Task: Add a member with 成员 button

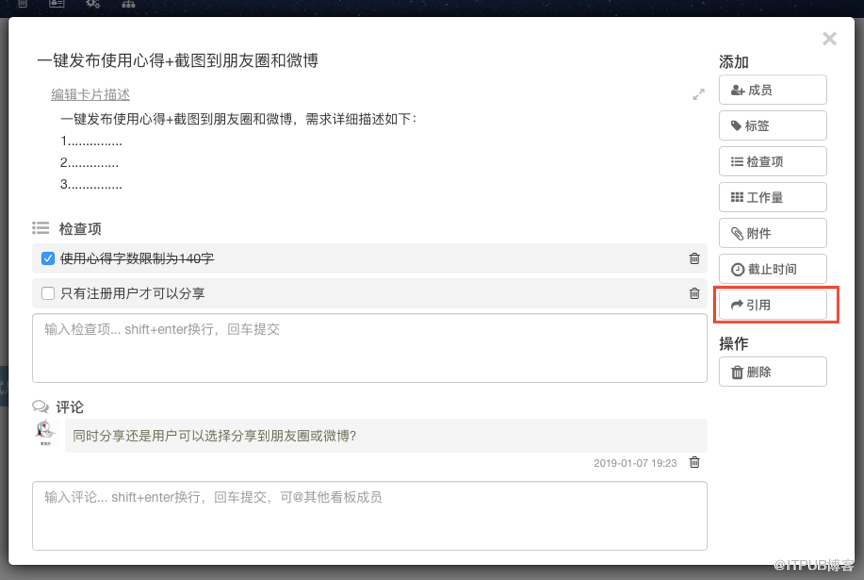Action: tap(773, 90)
